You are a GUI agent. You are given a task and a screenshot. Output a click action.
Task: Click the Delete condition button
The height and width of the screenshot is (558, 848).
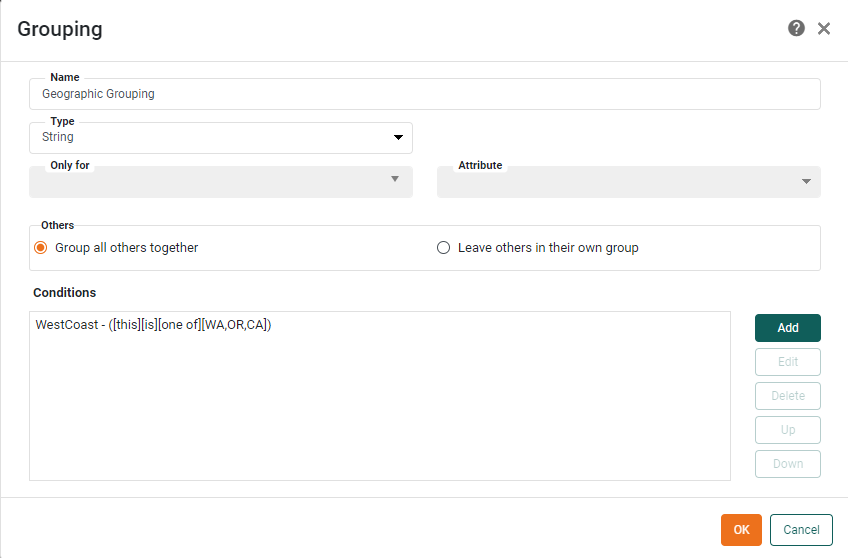[787, 396]
